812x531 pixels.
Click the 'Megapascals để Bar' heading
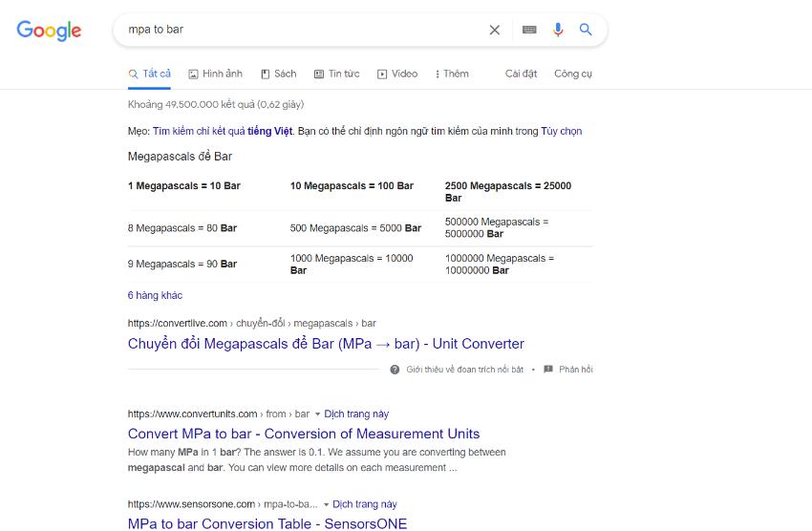(x=180, y=157)
